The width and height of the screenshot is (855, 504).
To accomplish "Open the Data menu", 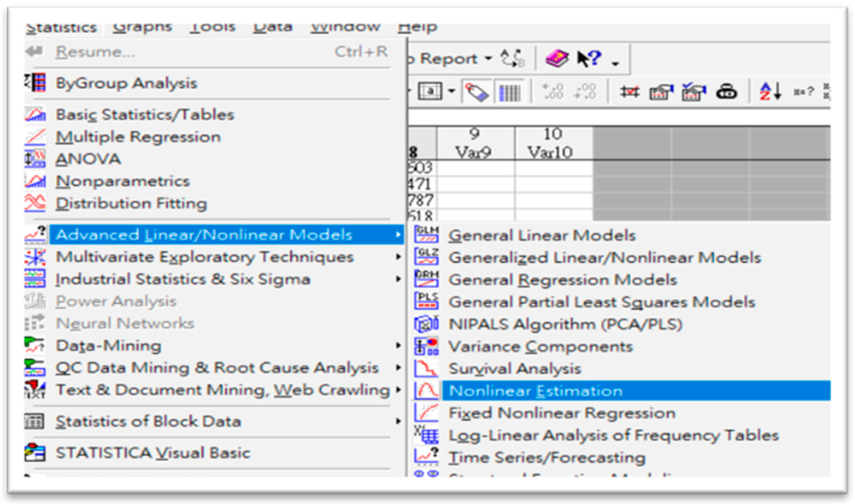I will click(x=273, y=27).
